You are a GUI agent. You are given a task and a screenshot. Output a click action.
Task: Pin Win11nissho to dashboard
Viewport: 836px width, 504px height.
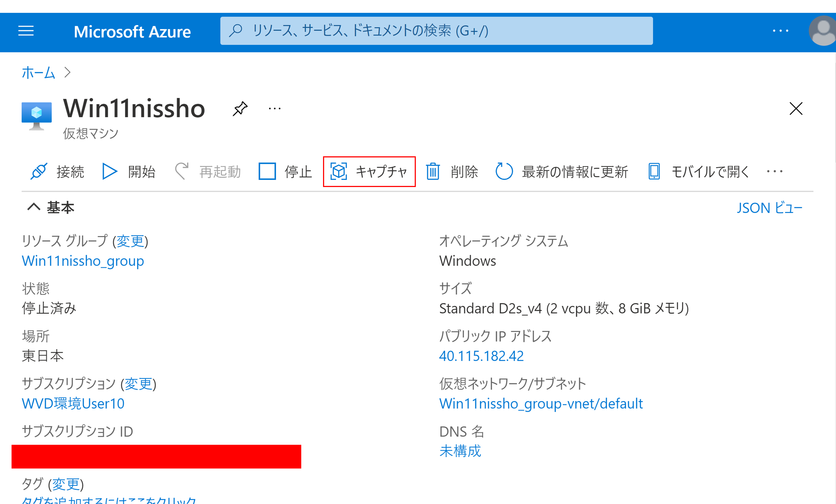point(240,109)
